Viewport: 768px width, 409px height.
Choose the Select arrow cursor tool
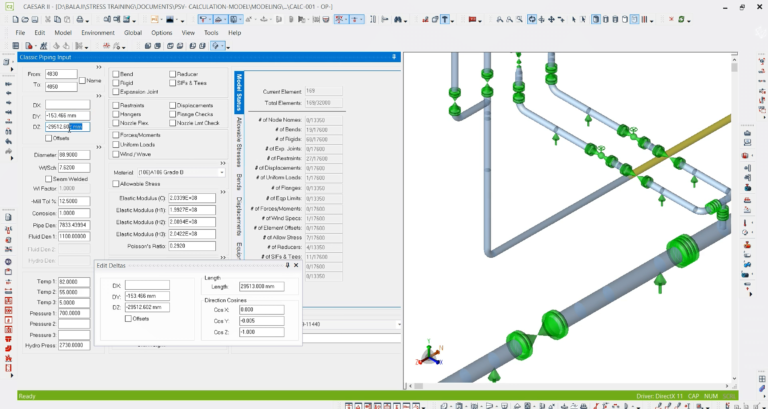click(x=574, y=20)
